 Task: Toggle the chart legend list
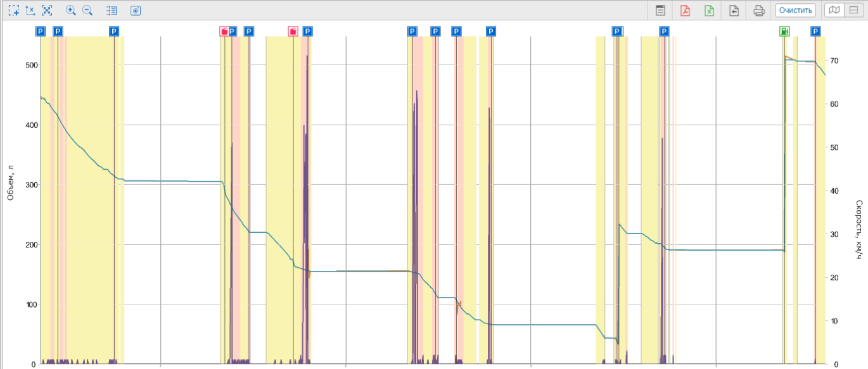tap(112, 11)
